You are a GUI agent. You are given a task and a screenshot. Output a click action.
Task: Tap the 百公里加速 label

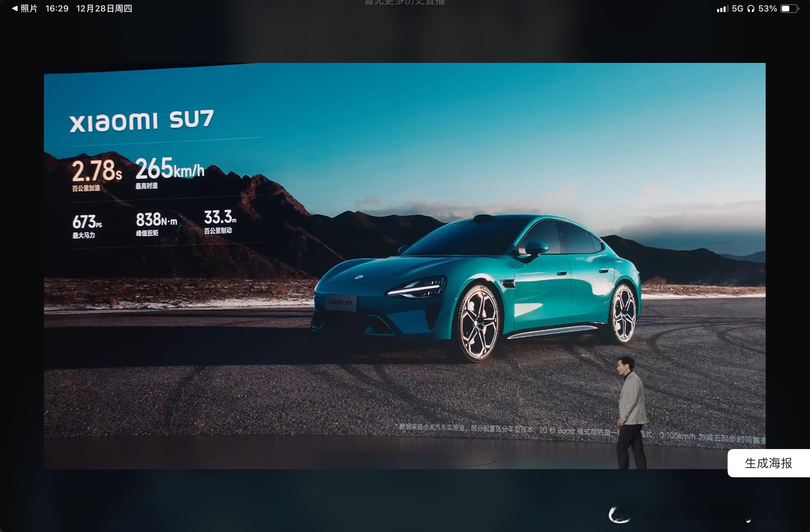[x=86, y=188]
